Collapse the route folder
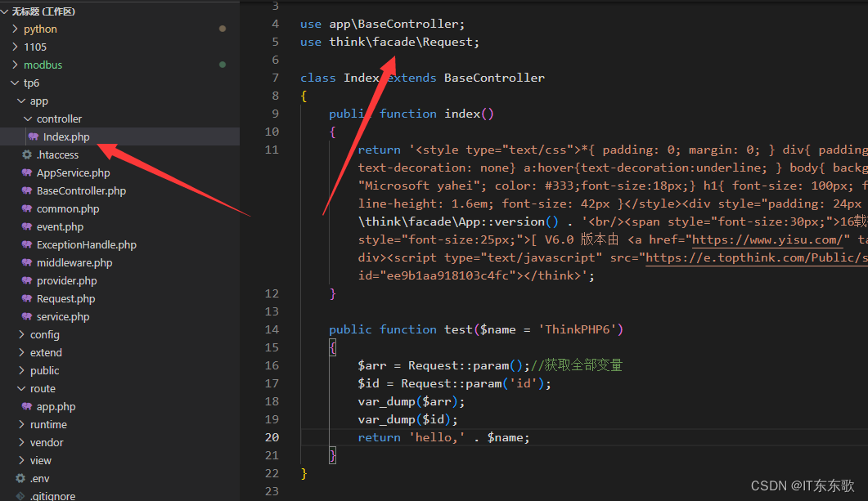This screenshot has height=501, width=868. tap(21, 388)
